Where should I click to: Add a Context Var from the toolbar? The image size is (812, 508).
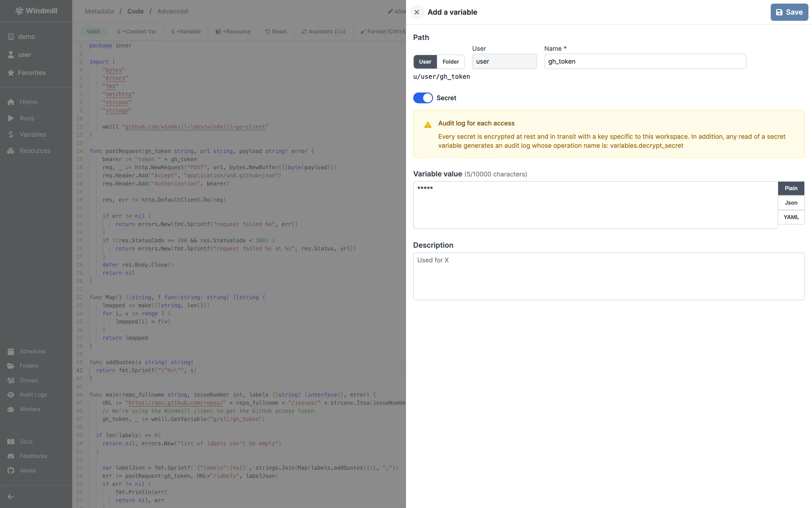click(x=136, y=31)
